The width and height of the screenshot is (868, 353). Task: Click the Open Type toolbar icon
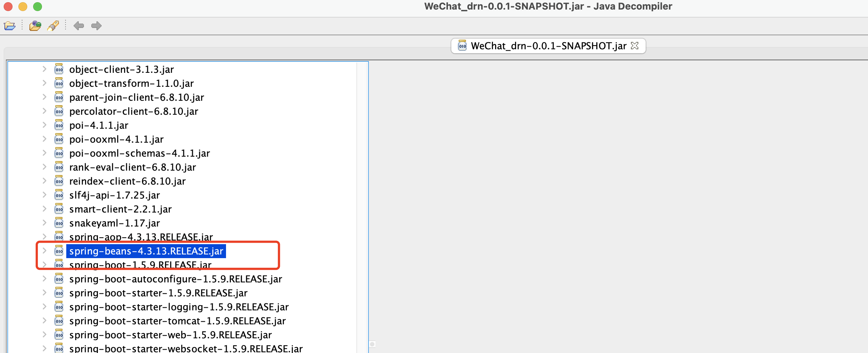point(35,26)
